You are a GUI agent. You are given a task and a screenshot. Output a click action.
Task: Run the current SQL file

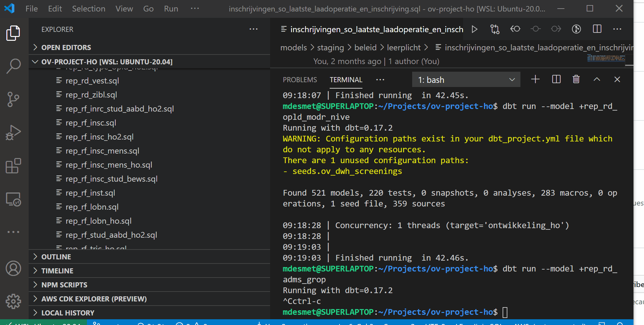(x=474, y=29)
